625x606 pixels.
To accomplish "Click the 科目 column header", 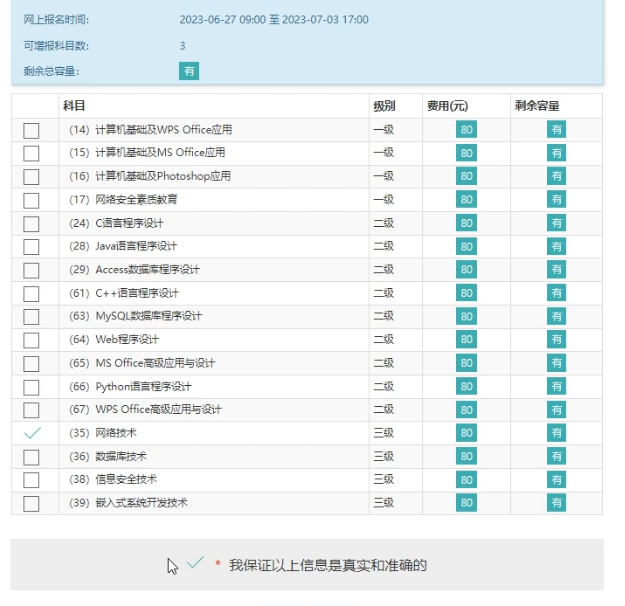I will coord(74,106).
